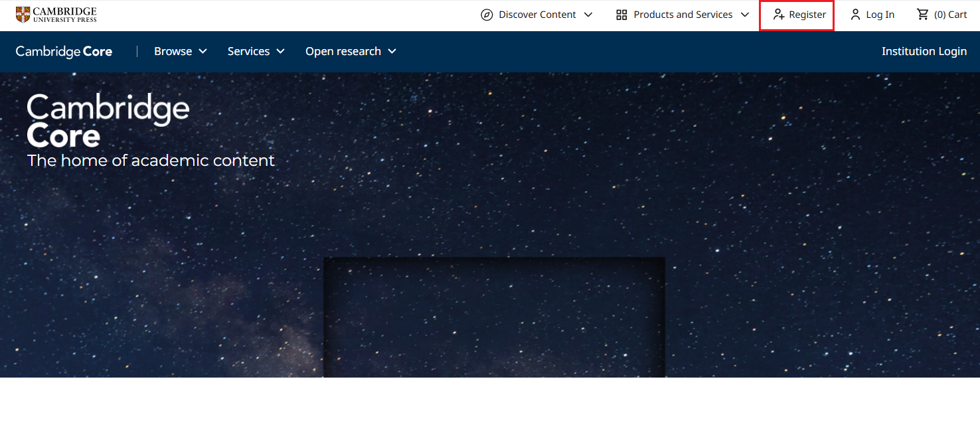
Task: Open the shopping cart icon
Action: pyautogui.click(x=923, y=15)
